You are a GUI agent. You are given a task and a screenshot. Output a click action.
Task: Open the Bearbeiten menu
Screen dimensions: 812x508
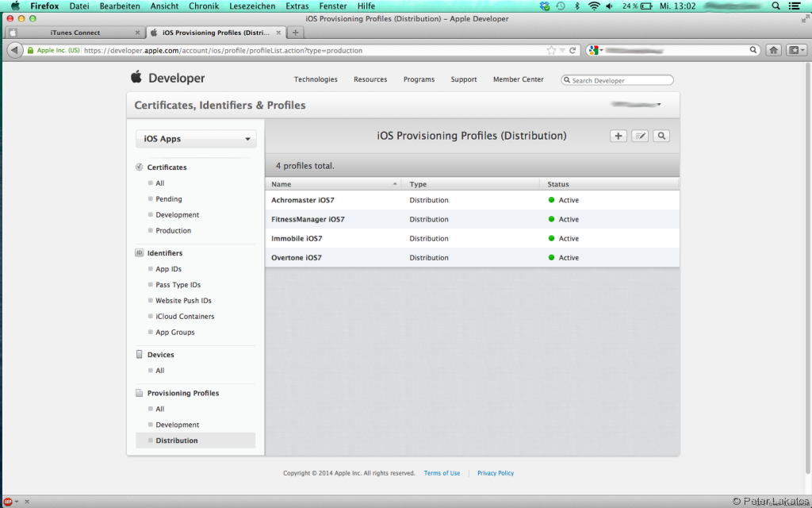pyautogui.click(x=120, y=6)
